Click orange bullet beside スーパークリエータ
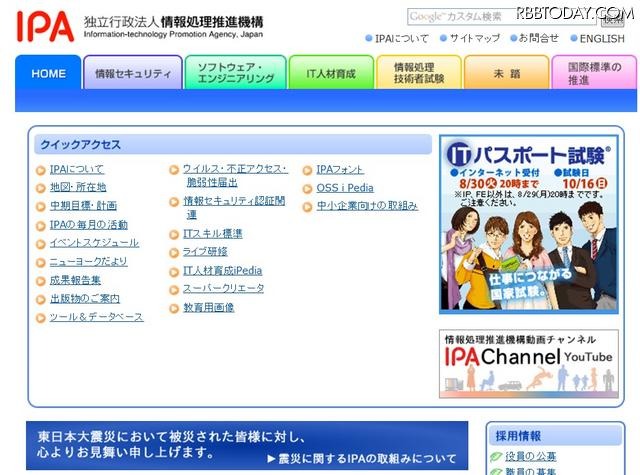The image size is (640, 475). (174, 290)
